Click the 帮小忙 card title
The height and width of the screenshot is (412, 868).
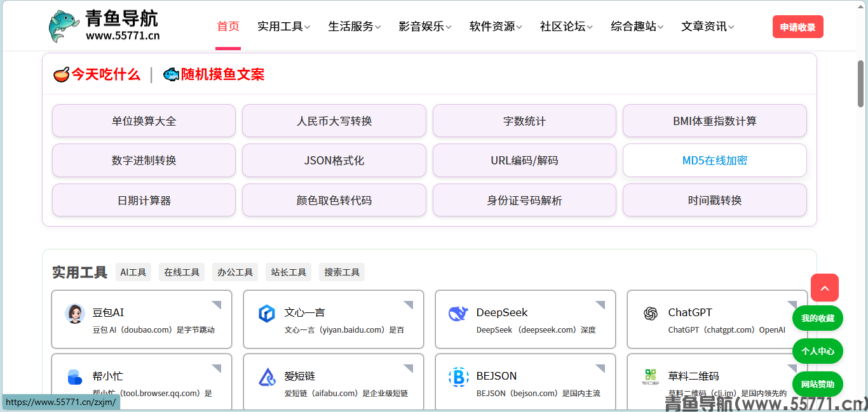click(108, 376)
